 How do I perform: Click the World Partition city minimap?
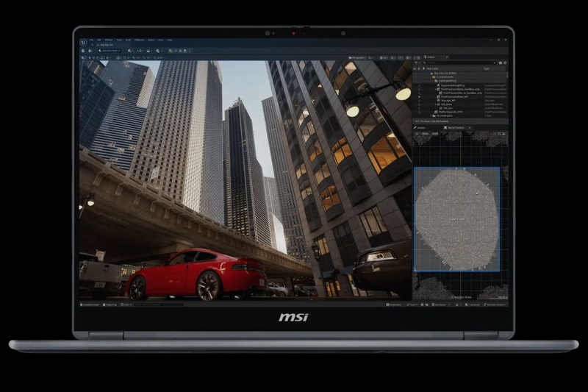pos(456,219)
